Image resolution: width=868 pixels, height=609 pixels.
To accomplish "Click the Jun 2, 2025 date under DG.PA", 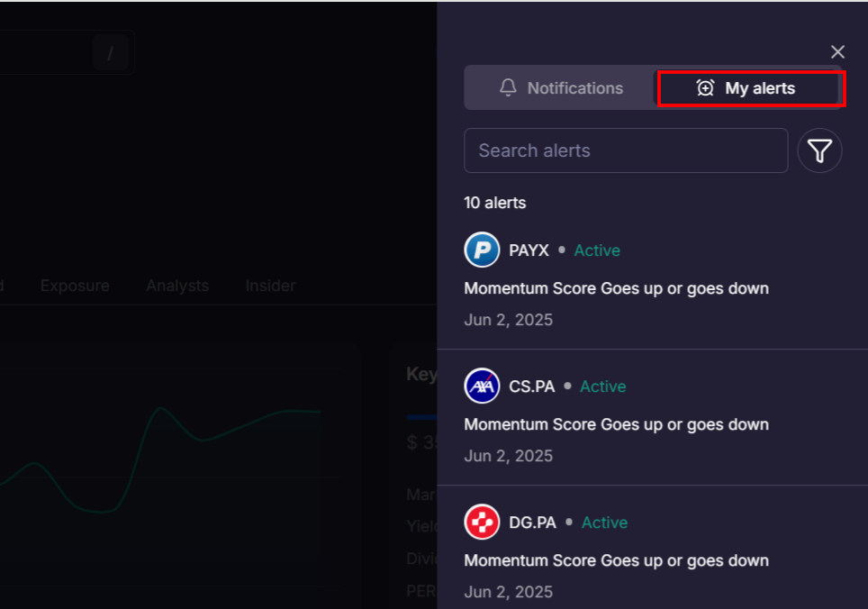I will (508, 593).
